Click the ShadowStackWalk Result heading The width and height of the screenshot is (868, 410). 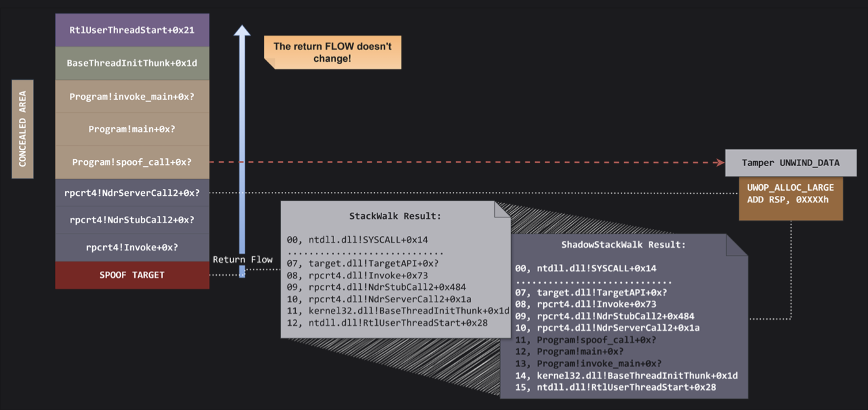click(623, 245)
